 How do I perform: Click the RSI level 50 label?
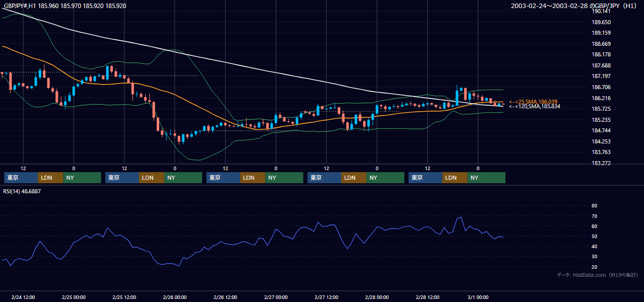pyautogui.click(x=594, y=237)
